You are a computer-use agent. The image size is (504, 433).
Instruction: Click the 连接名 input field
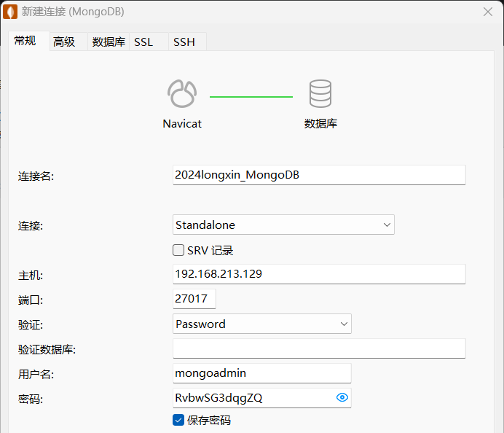point(319,175)
